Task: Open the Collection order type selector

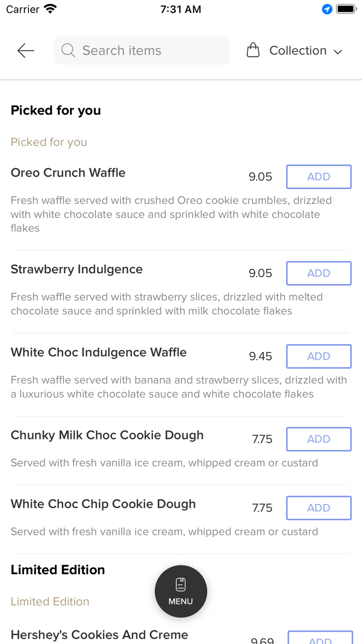Action: point(298,50)
